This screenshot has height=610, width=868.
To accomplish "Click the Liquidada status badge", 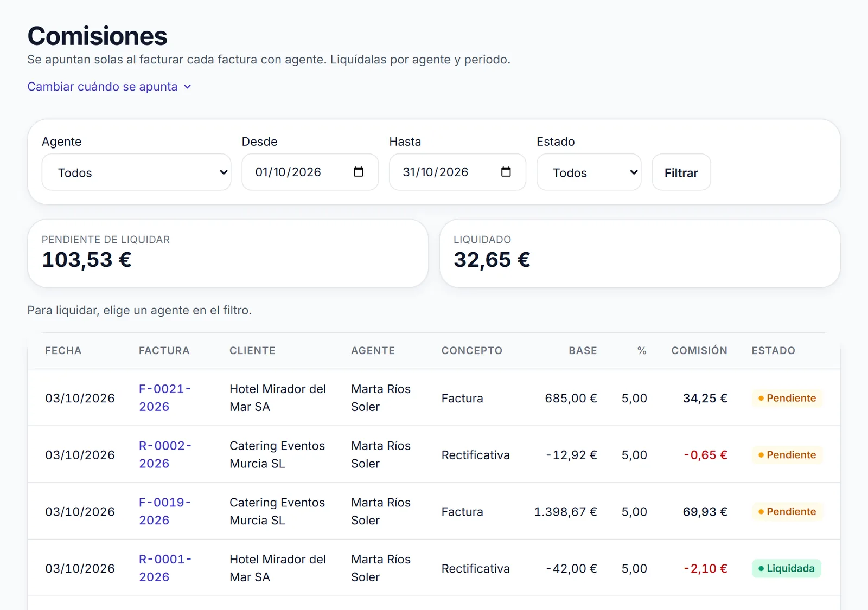I will (787, 568).
